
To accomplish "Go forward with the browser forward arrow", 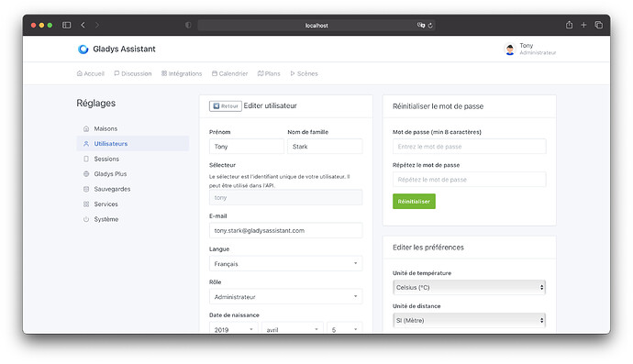I will [97, 25].
